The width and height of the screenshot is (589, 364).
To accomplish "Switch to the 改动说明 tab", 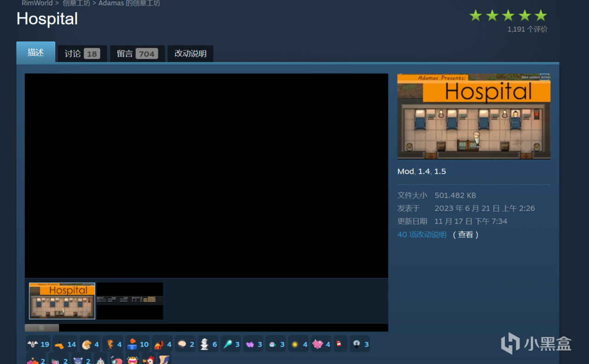I will (x=191, y=54).
